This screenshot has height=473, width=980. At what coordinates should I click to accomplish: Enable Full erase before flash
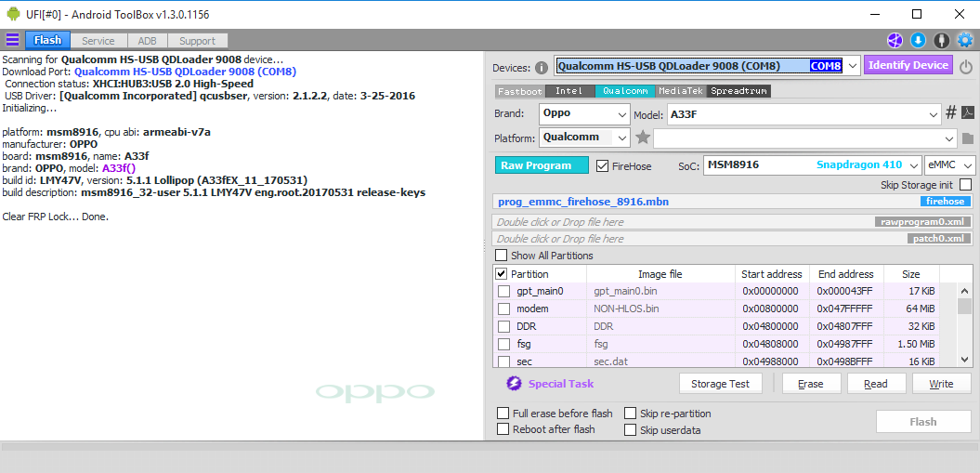pos(503,413)
